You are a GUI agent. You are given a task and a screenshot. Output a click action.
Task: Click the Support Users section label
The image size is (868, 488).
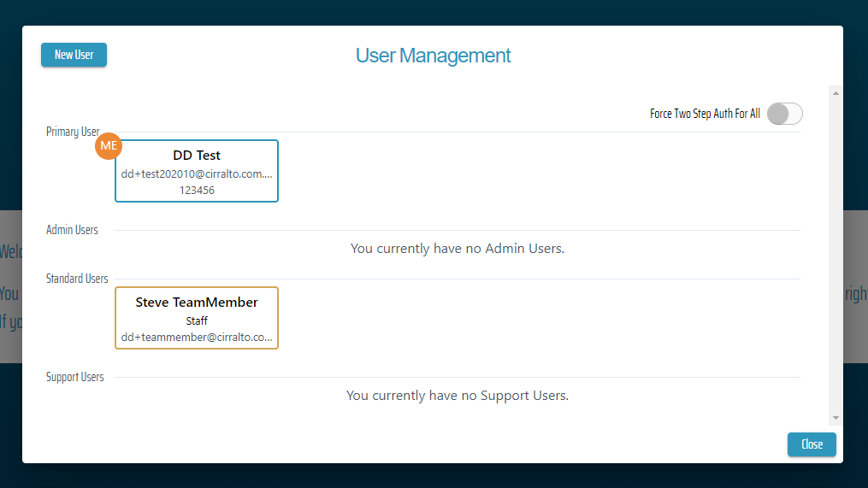pos(75,377)
